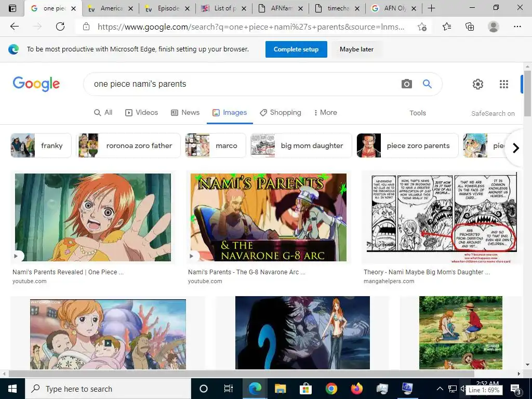Image resolution: width=532 pixels, height=399 pixels.
Task: Open the Luffy and Nami grass thumbnail
Action: click(461, 333)
